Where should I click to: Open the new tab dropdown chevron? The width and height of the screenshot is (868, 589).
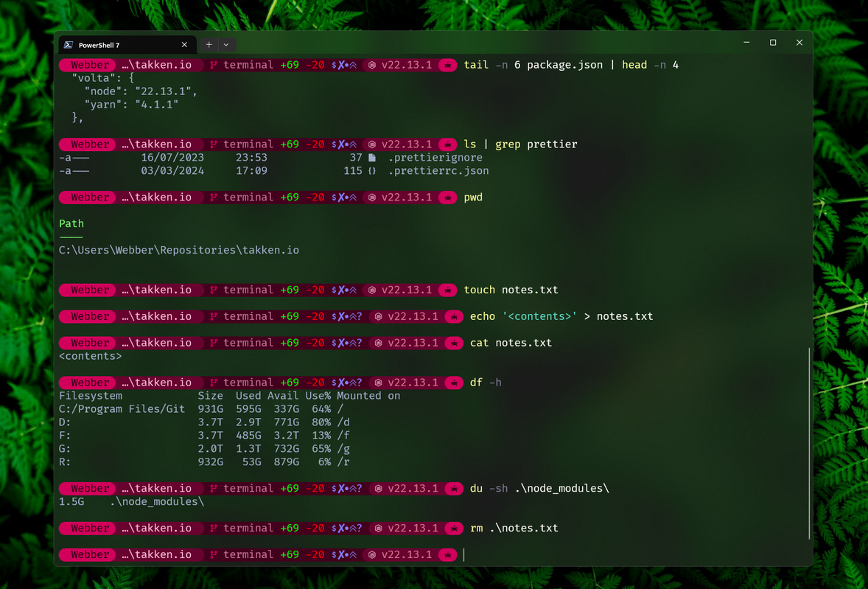tap(226, 44)
